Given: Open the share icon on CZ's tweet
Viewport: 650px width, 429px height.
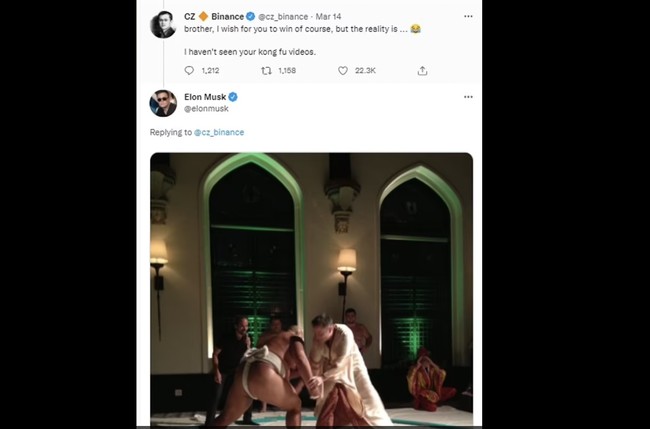Looking at the screenshot, I should [x=422, y=70].
